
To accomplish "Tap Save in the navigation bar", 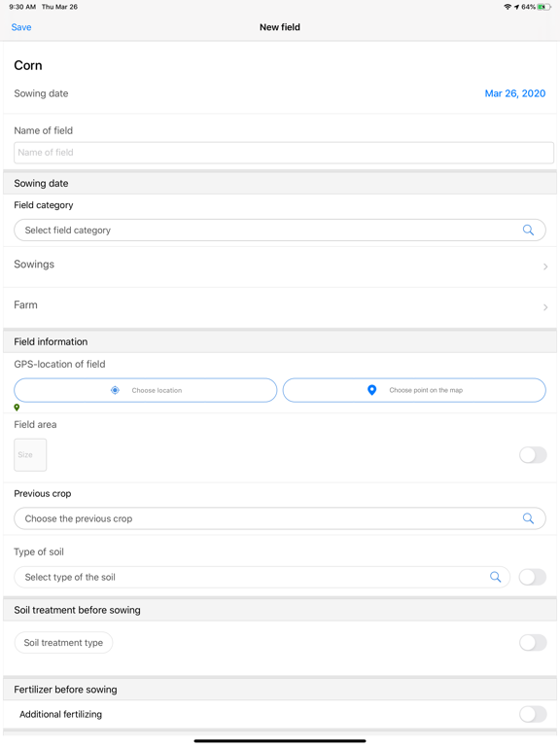I will coord(21,27).
